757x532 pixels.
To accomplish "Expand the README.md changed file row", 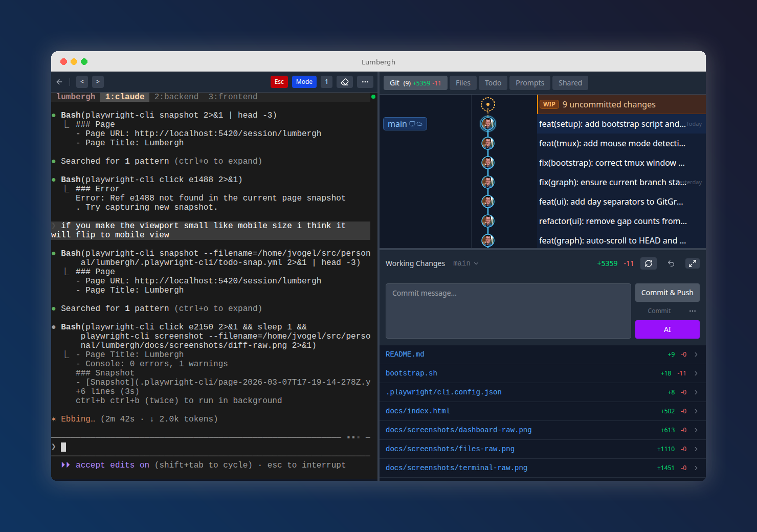I will (x=695, y=353).
